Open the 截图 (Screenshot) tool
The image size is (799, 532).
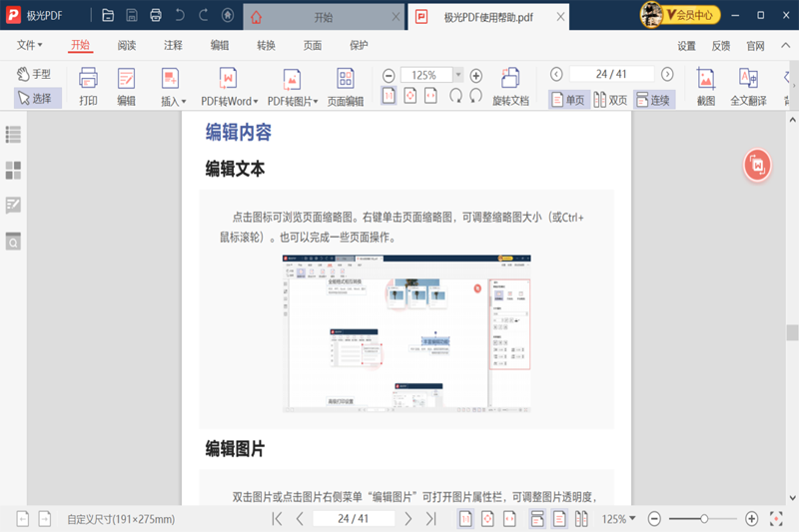(706, 85)
